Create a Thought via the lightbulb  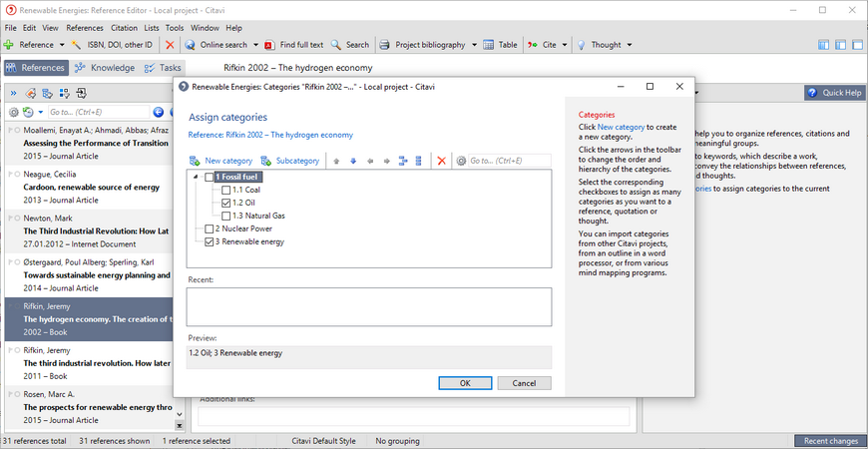coord(582,45)
